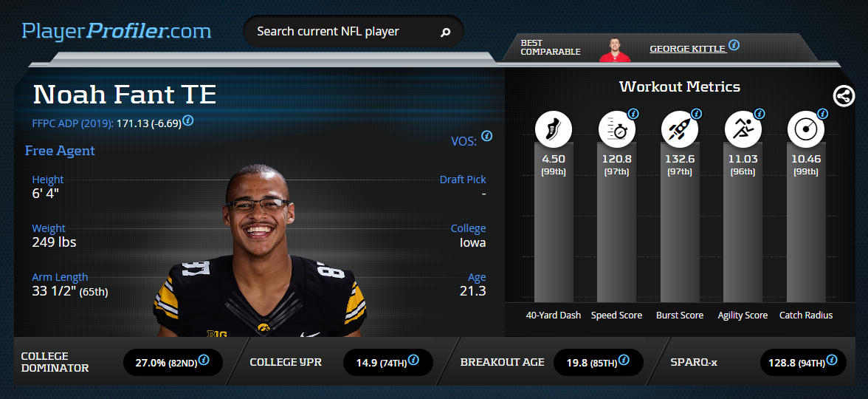Click the search magnifier icon
Screen dimensions: 868x399
pyautogui.click(x=445, y=33)
